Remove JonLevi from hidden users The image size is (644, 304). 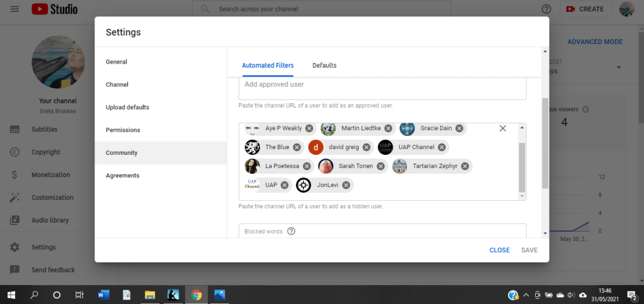click(x=346, y=185)
